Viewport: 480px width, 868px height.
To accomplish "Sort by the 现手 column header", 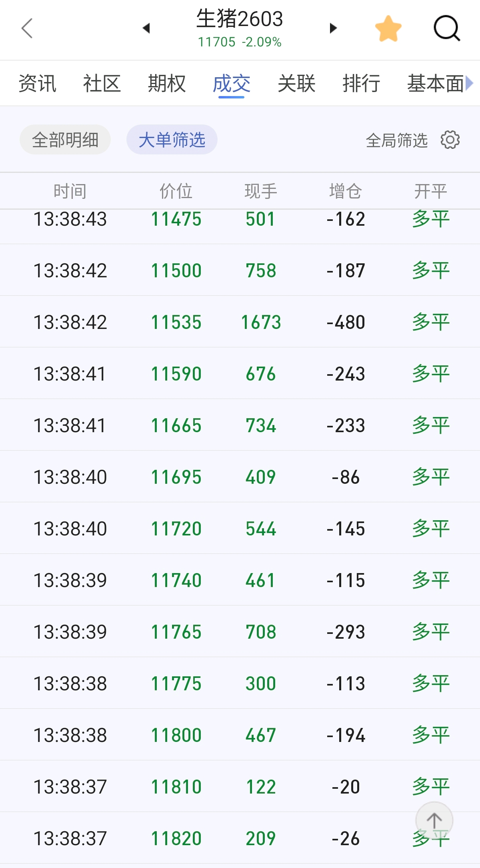I will tap(261, 191).
